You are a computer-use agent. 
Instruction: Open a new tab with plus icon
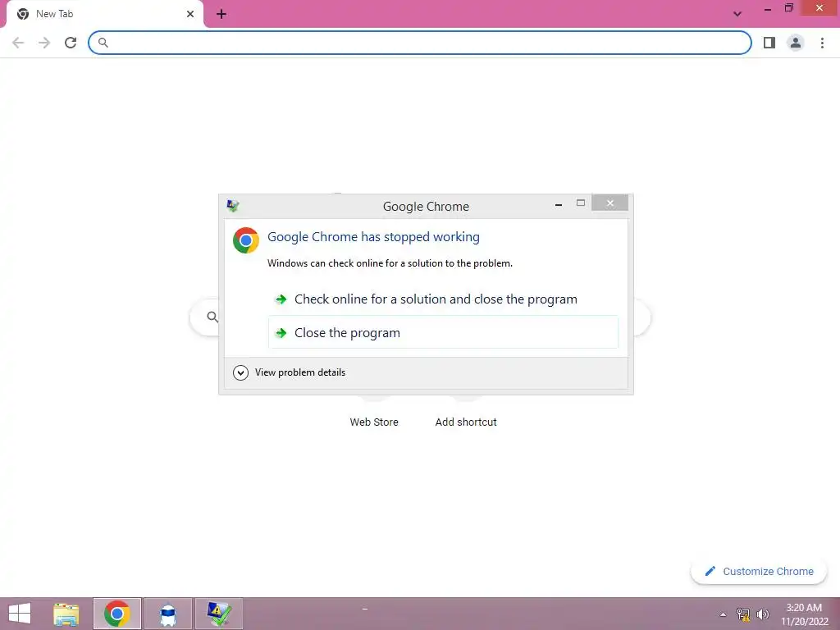coord(221,15)
